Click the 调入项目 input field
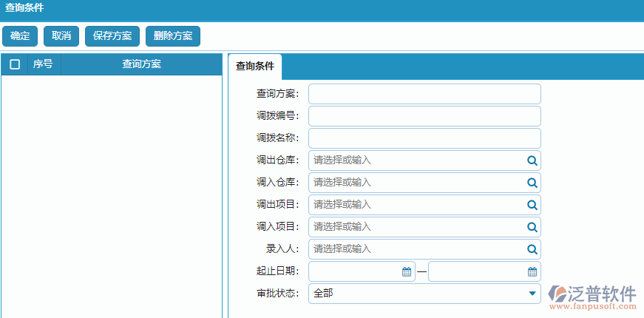Image resolution: width=644 pixels, height=318 pixels. coord(424,227)
